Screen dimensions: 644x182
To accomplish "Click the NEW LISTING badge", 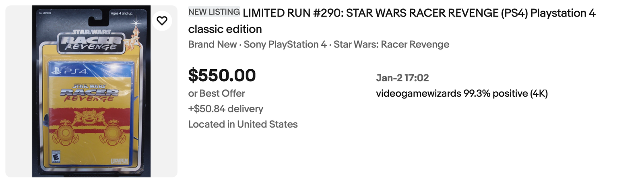I will (x=214, y=12).
